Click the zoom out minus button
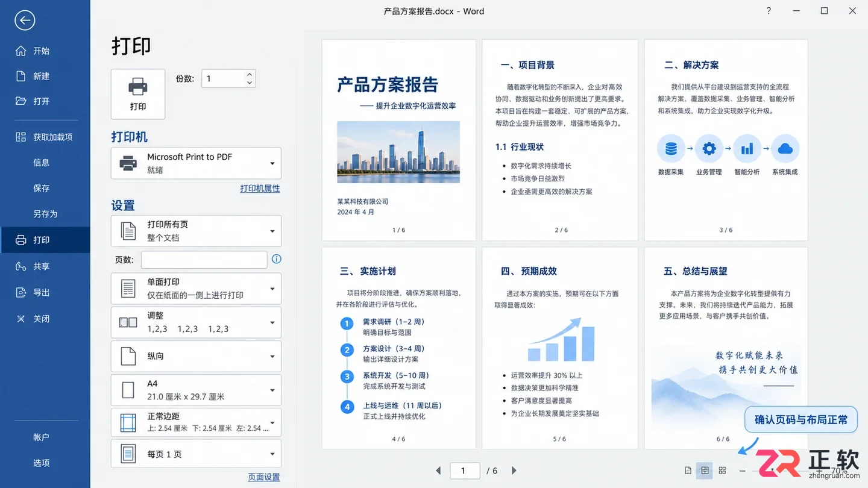Viewport: 868px width, 488px height. (743, 471)
